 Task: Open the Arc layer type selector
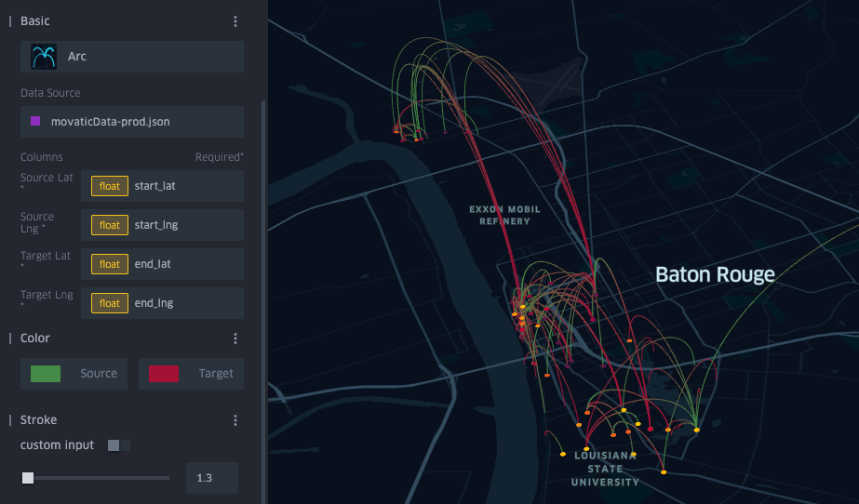click(x=132, y=57)
